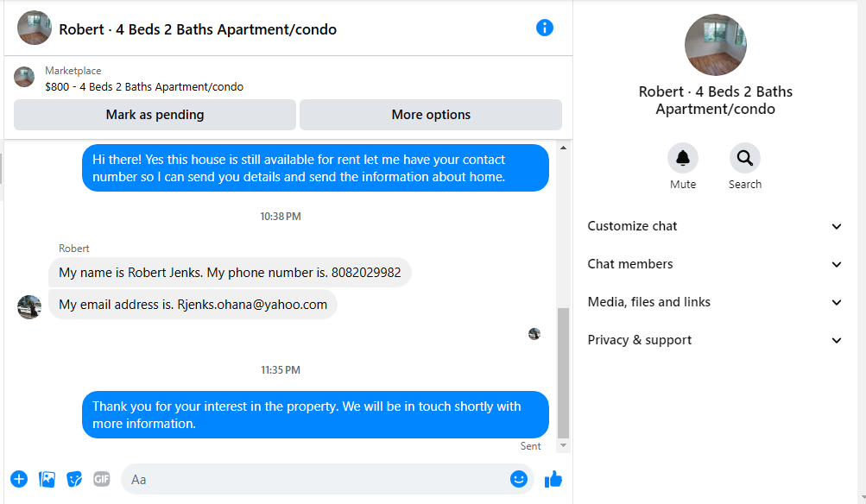Attach a photo using the image icon
This screenshot has height=504, width=866.
pos(47,479)
